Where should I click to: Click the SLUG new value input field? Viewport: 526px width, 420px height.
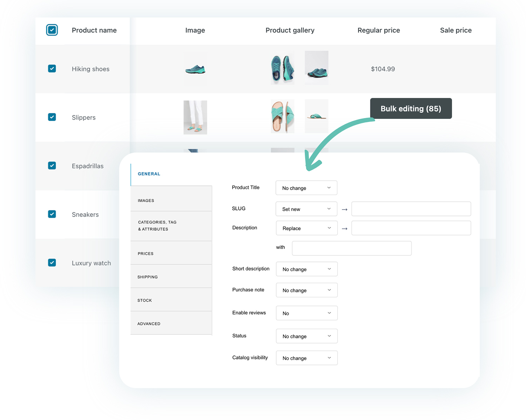tap(411, 209)
